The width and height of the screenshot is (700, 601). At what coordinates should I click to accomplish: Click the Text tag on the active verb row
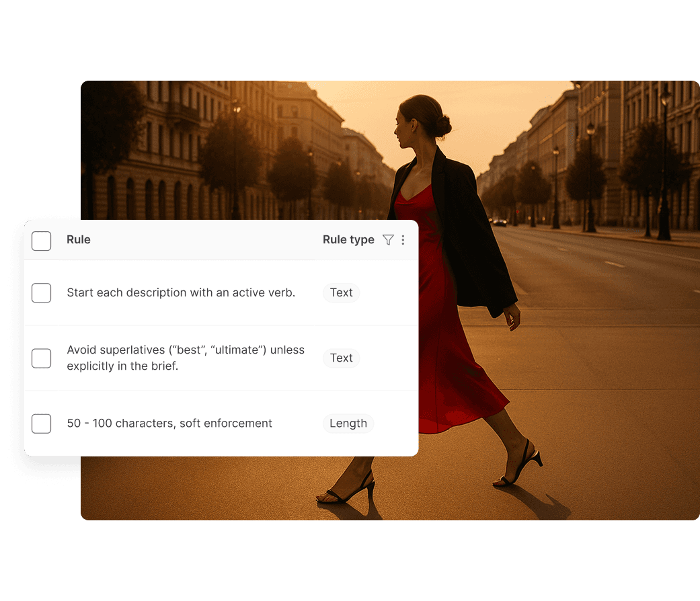click(341, 292)
